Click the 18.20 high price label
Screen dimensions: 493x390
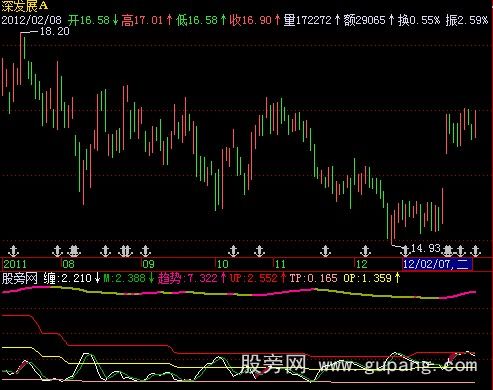(x=55, y=31)
